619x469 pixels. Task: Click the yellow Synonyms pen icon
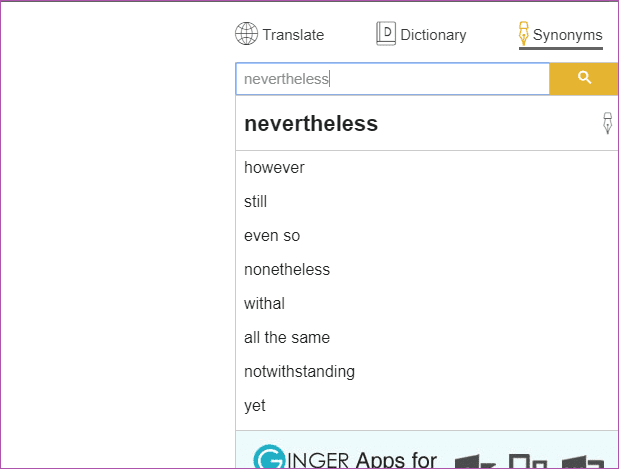click(523, 34)
